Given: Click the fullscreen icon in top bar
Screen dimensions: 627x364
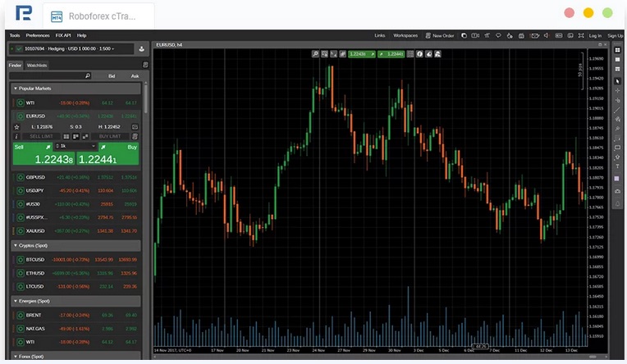Looking at the screenshot, I should (x=581, y=35).
